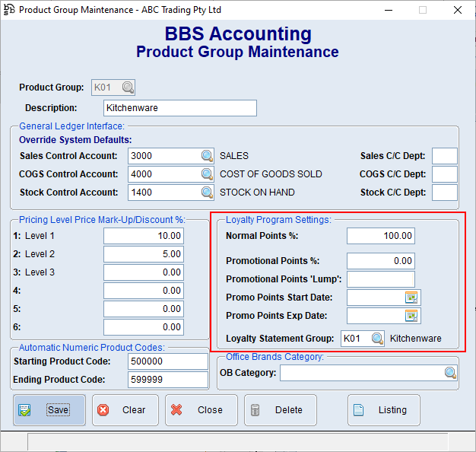
Task: Save the product group record
Action: click(x=49, y=409)
